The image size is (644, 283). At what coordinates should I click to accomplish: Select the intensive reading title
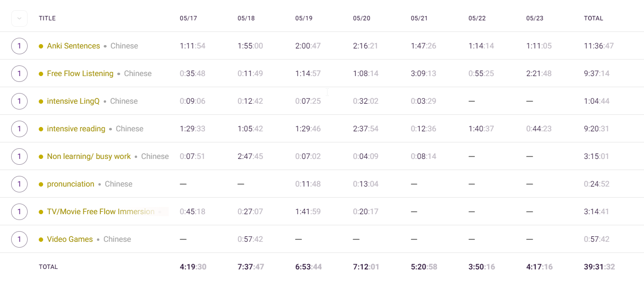tap(76, 129)
